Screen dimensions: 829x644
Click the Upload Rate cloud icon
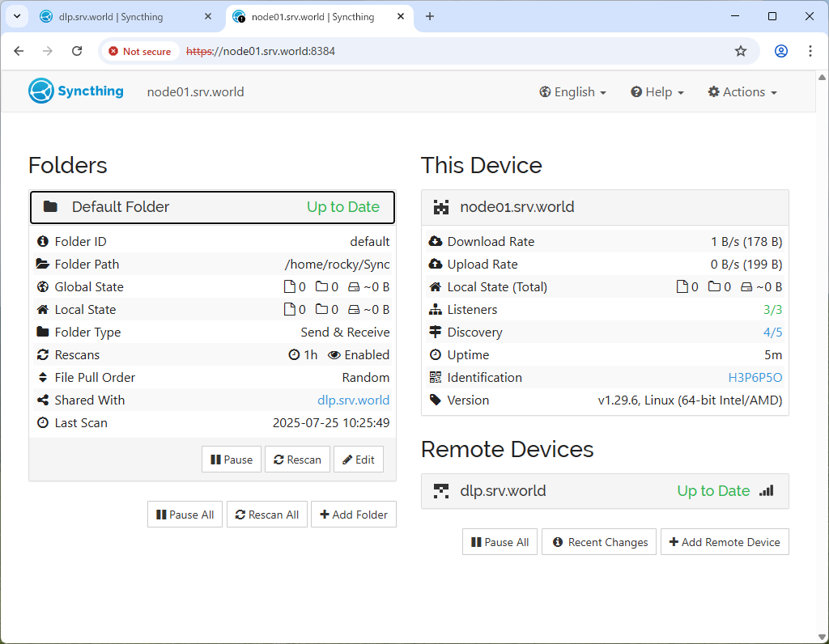click(435, 264)
